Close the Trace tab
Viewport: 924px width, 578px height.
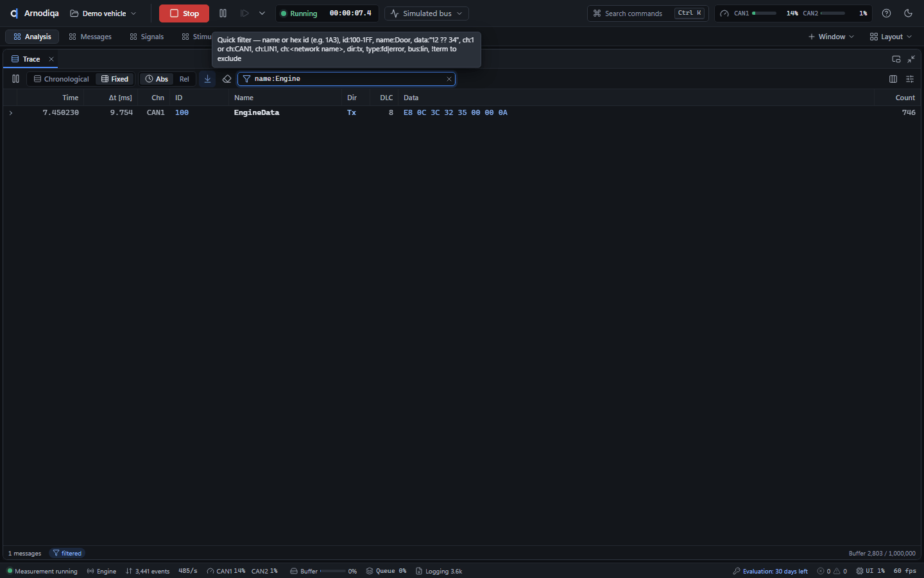51,59
